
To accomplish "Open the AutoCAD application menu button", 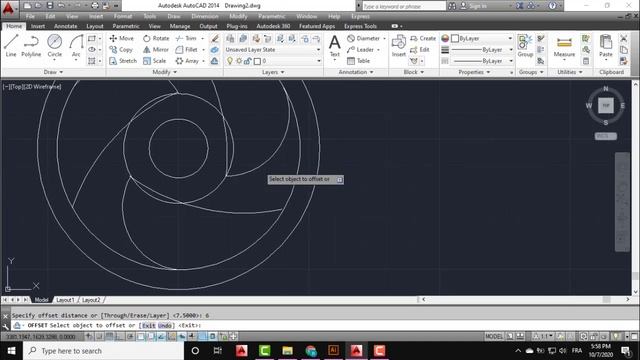I will tap(9, 9).
